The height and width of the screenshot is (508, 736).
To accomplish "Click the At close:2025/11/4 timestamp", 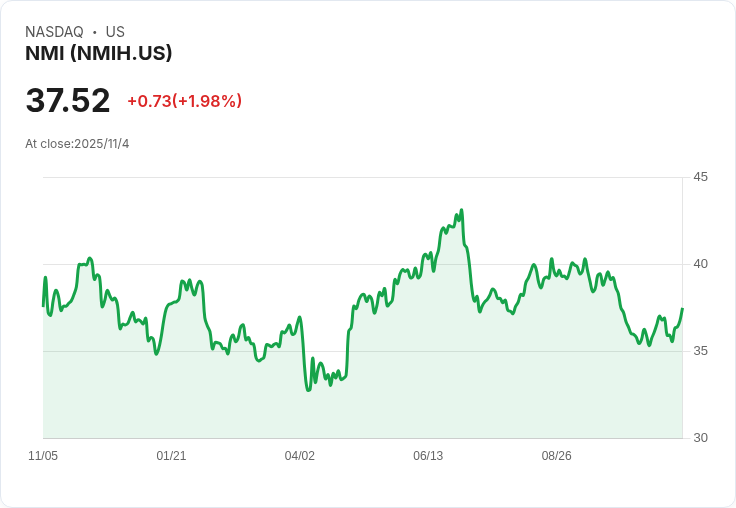I will [x=77, y=144].
